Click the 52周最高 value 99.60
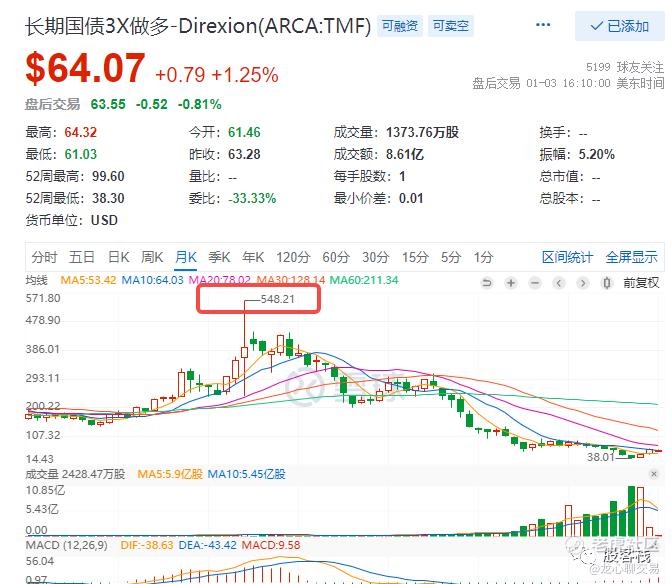 click(108, 176)
